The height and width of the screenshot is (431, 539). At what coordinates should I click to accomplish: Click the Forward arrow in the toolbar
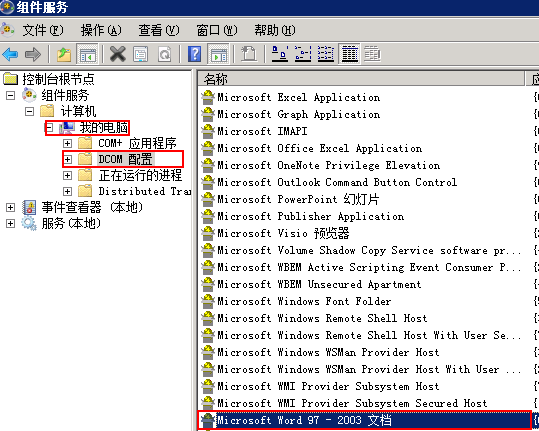coord(33,54)
